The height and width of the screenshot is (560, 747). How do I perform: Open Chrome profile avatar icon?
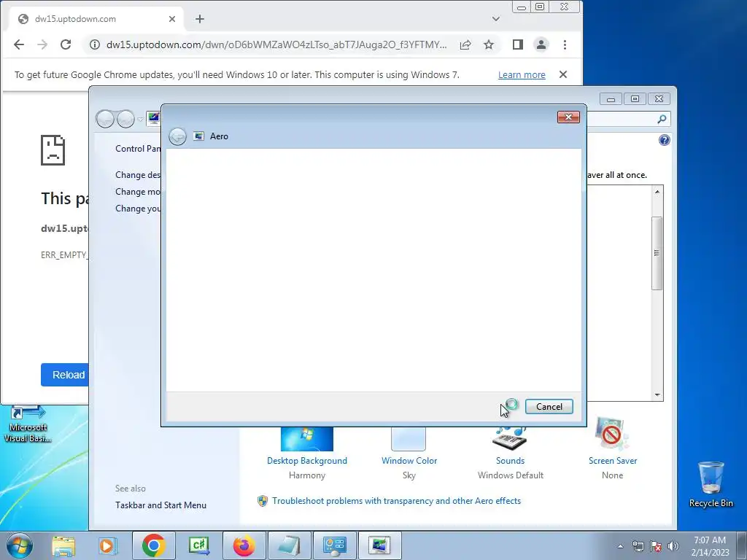(x=541, y=44)
